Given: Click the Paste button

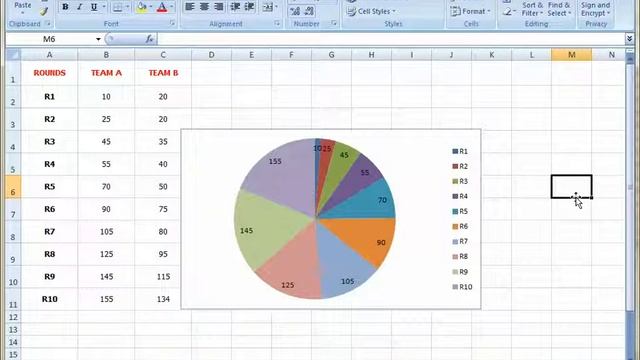Looking at the screenshot, I should (22, 5).
